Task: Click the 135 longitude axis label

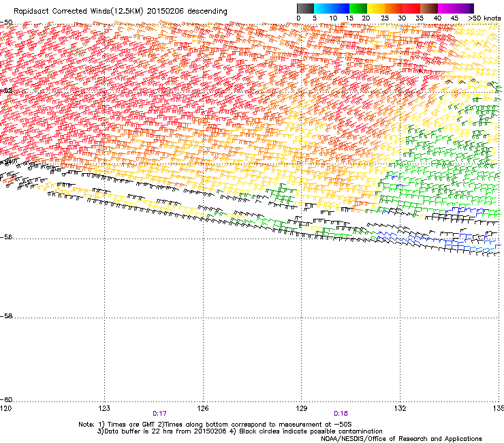Action: pyautogui.click(x=498, y=408)
